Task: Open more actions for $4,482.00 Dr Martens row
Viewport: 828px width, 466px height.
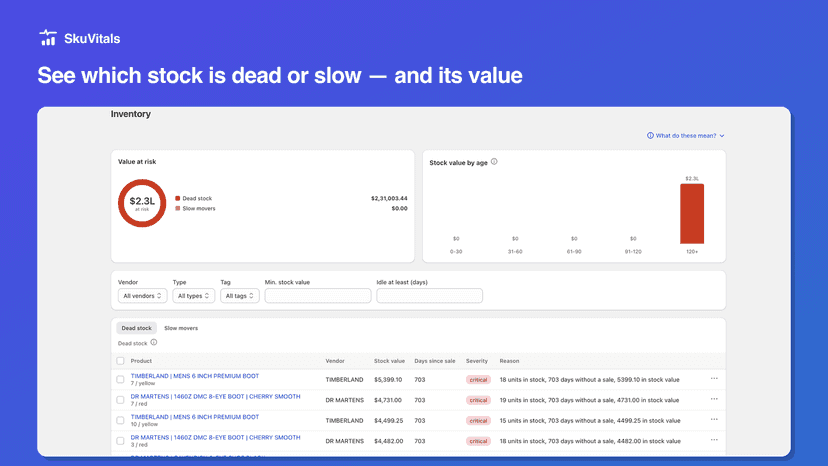Action: tap(714, 440)
